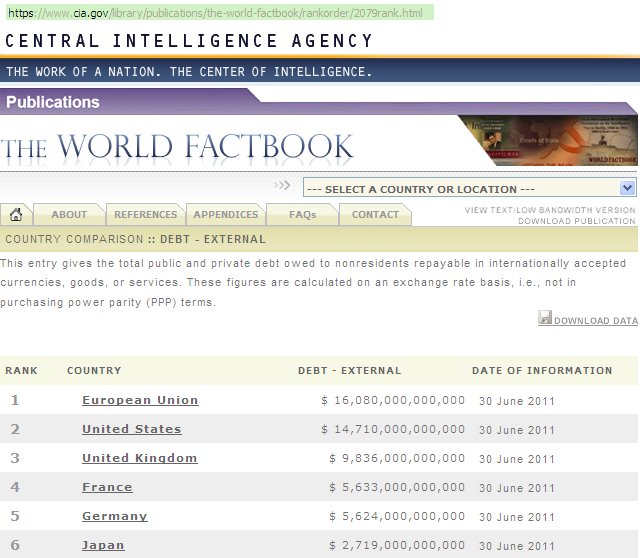The width and height of the screenshot is (640, 558).
Task: Click the COUNTRY column header
Action: (x=94, y=370)
